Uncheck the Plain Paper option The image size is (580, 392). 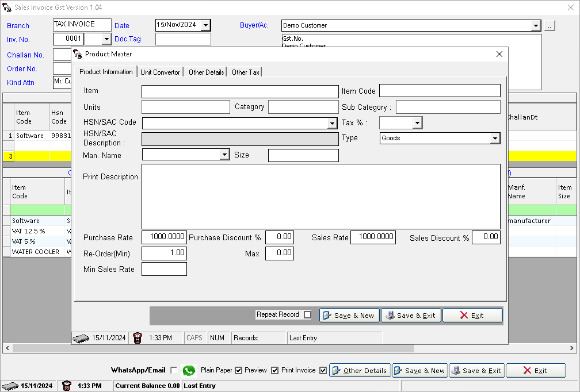238,370
